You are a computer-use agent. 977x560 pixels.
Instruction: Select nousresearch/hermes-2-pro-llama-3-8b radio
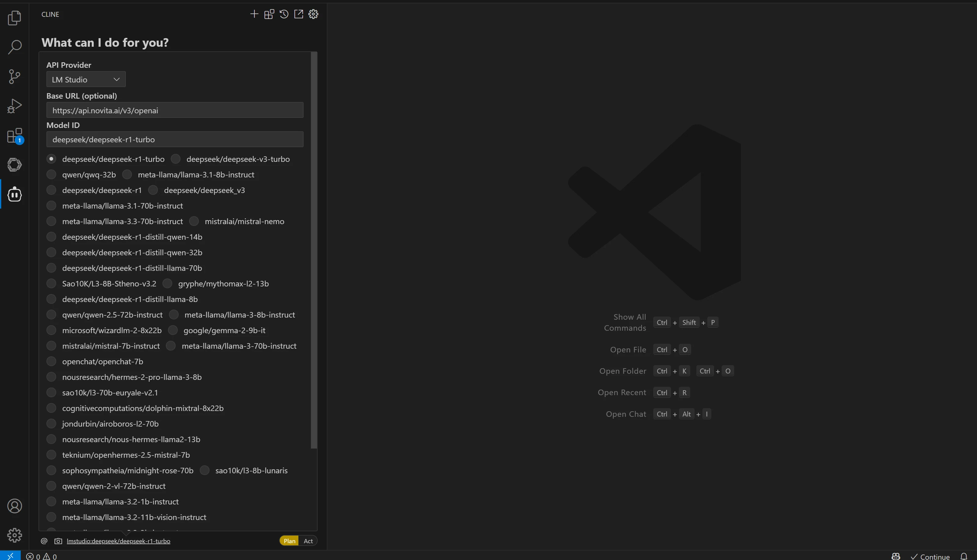click(x=51, y=377)
